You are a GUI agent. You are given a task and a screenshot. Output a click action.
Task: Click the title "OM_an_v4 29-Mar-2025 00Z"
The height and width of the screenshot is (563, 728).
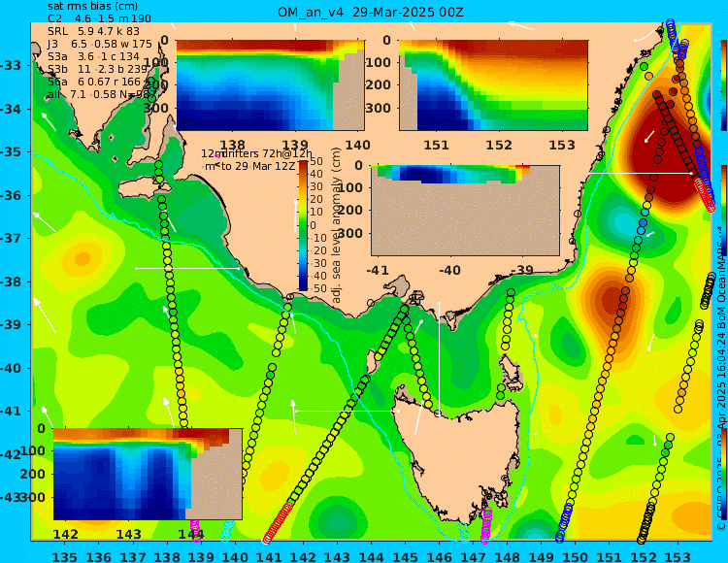371,12
